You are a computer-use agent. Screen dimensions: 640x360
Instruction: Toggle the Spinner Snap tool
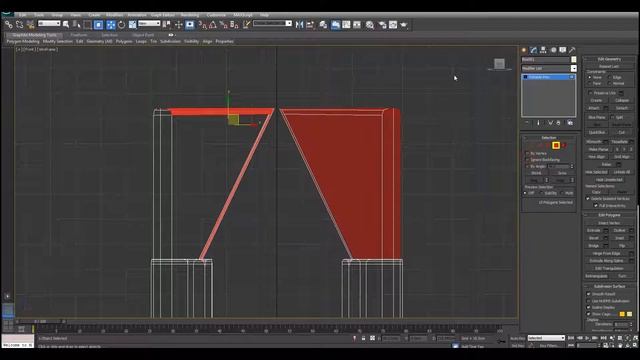coord(234,25)
